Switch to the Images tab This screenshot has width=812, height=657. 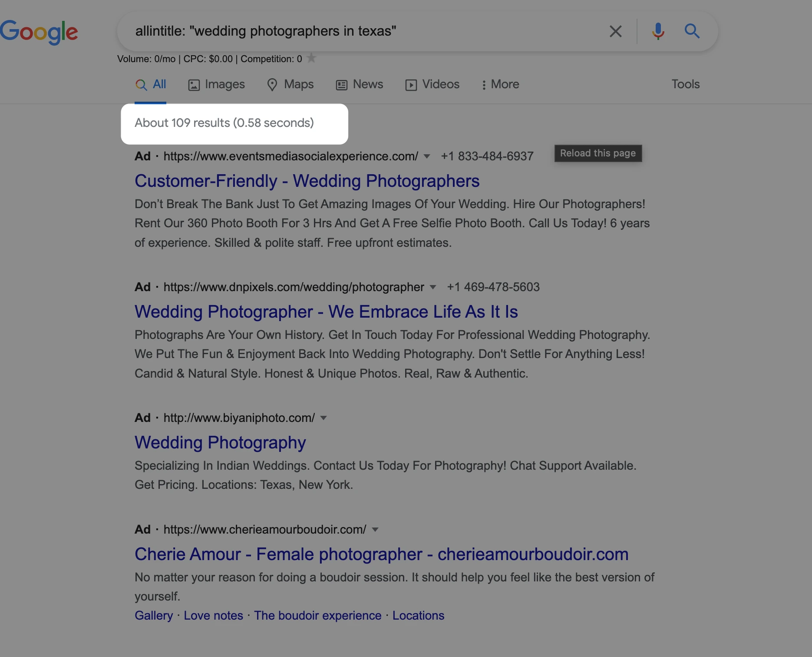(x=216, y=84)
